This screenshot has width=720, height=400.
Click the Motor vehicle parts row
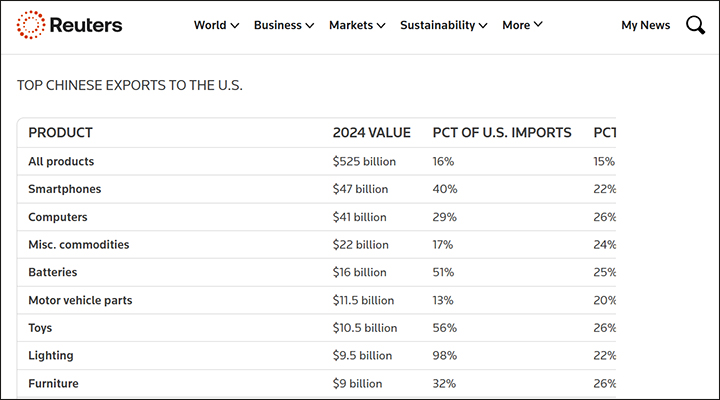[80, 300]
